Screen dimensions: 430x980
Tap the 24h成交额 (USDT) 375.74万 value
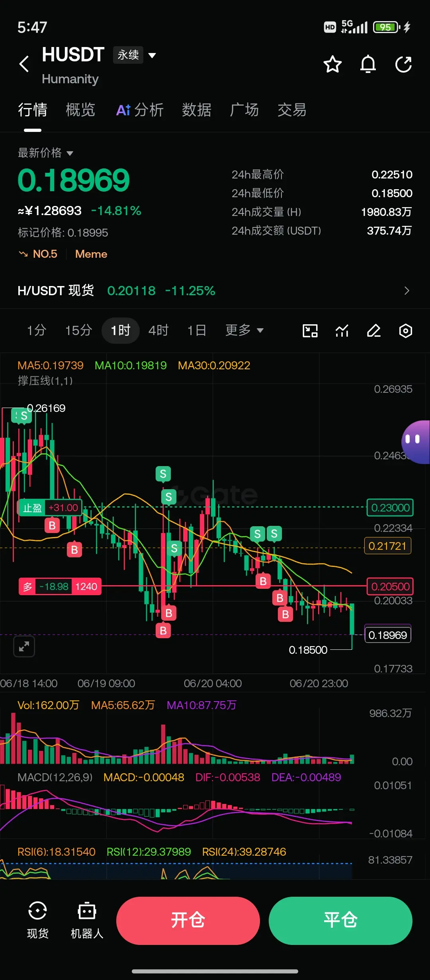(x=389, y=231)
